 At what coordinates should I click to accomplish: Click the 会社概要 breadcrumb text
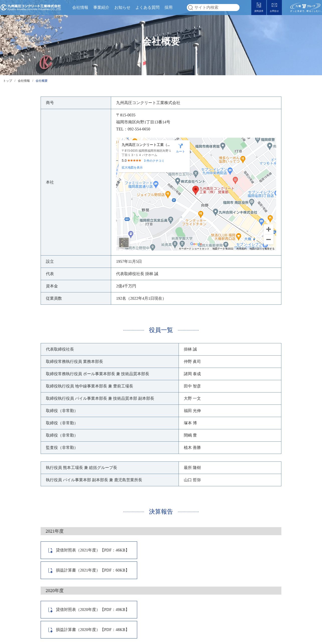click(x=42, y=81)
